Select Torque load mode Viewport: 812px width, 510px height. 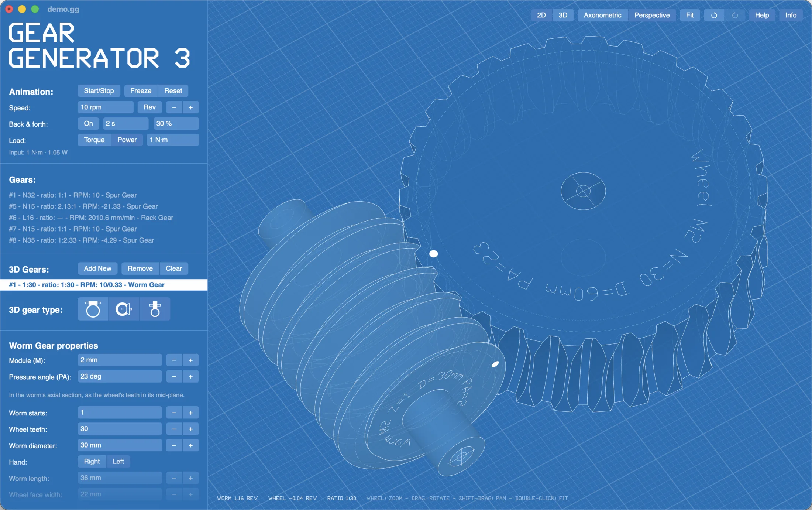tap(94, 140)
